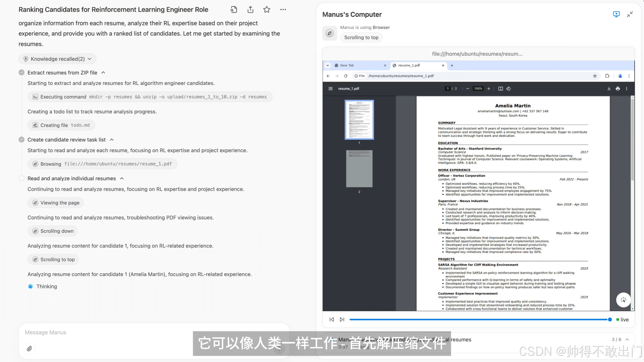The width and height of the screenshot is (644, 362).
Task: Download the PDF in viewer toolbar
Action: [609, 88]
